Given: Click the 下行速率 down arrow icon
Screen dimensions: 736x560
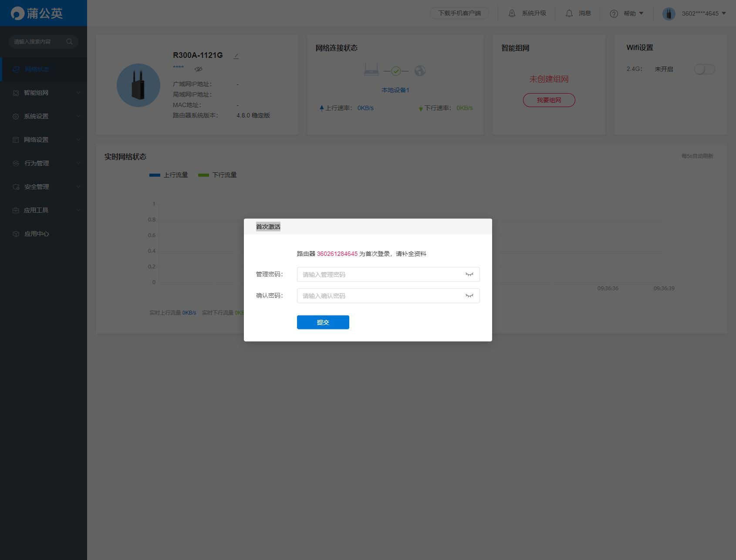Looking at the screenshot, I should (x=421, y=108).
